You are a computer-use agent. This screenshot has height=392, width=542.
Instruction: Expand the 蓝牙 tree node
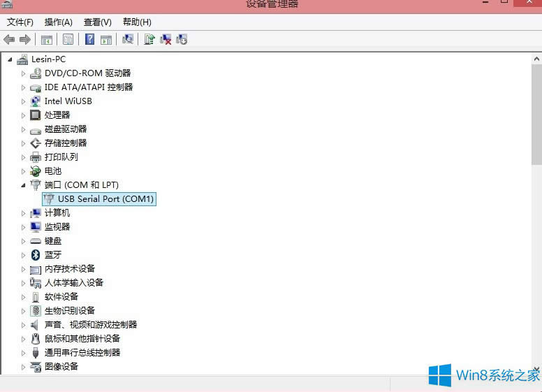[23, 255]
